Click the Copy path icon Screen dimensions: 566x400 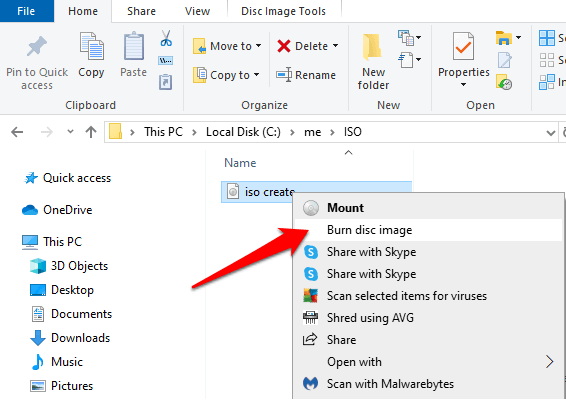(x=166, y=60)
